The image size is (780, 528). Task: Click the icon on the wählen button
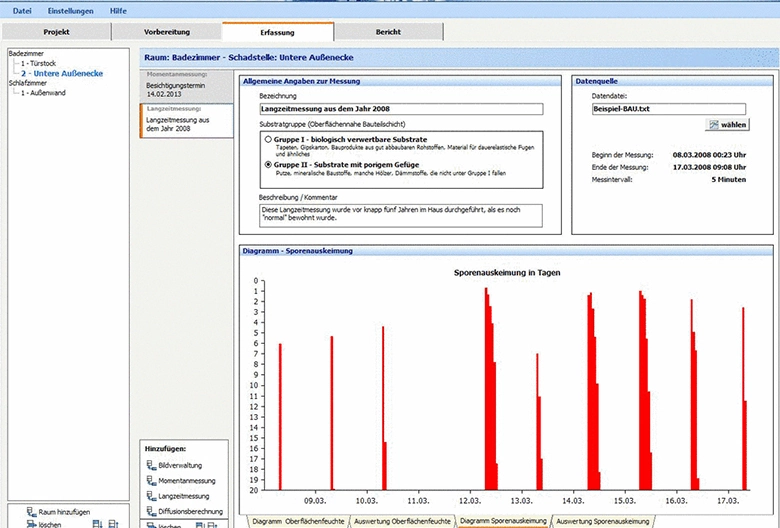(713, 124)
